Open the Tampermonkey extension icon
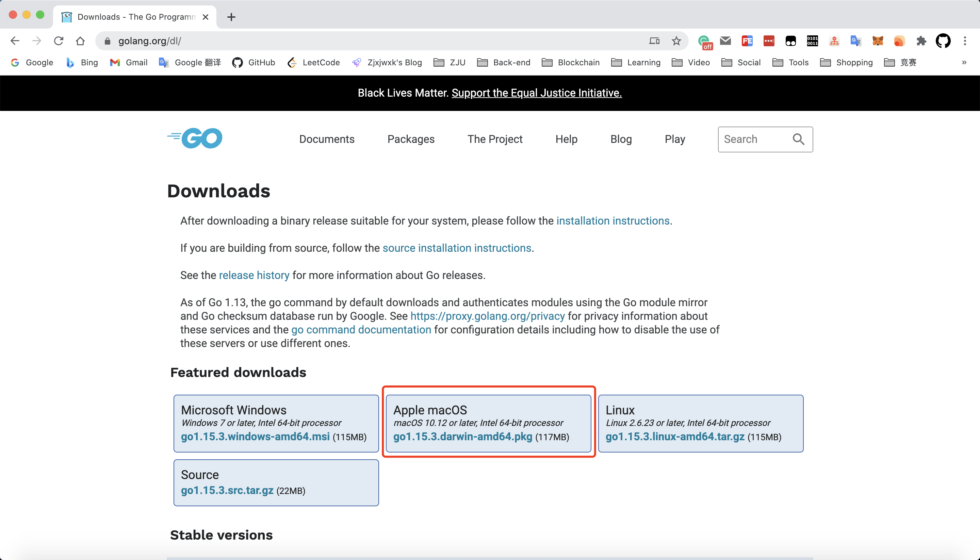This screenshot has width=980, height=560. coord(790,41)
